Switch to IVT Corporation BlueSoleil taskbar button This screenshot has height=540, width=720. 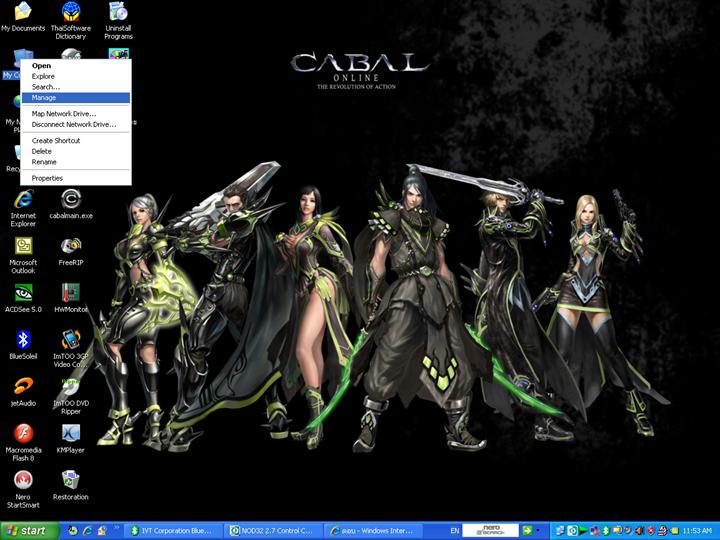pyautogui.click(x=173, y=531)
